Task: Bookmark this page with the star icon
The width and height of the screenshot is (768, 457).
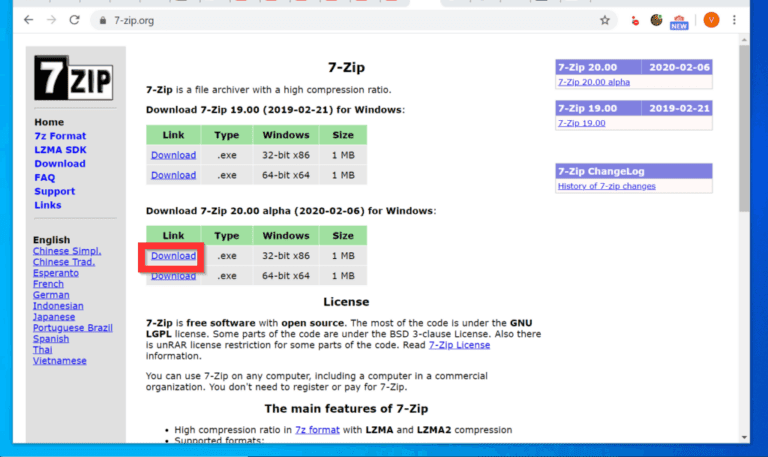Action: [605, 20]
